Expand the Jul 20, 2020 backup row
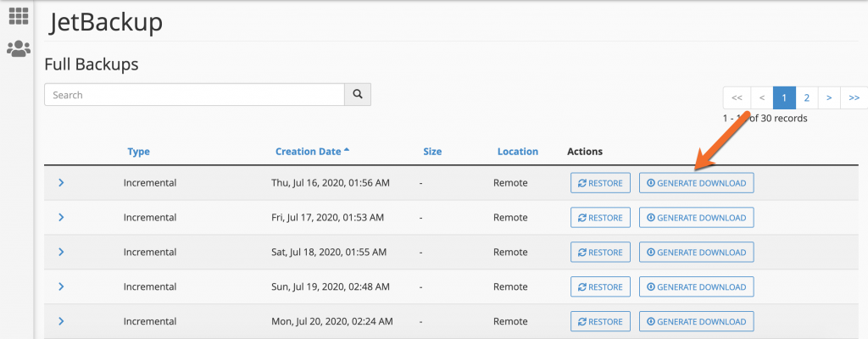The image size is (868, 339). pos(61,321)
